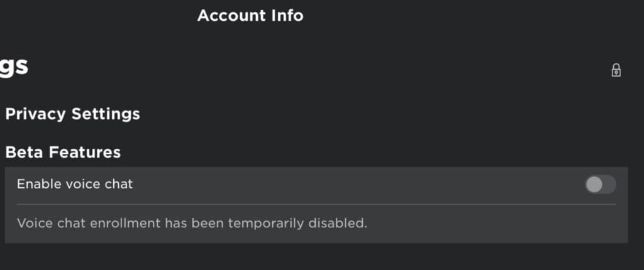The image size is (644, 270).
Task: Select the Privacy Settings heading
Action: pyautogui.click(x=72, y=114)
